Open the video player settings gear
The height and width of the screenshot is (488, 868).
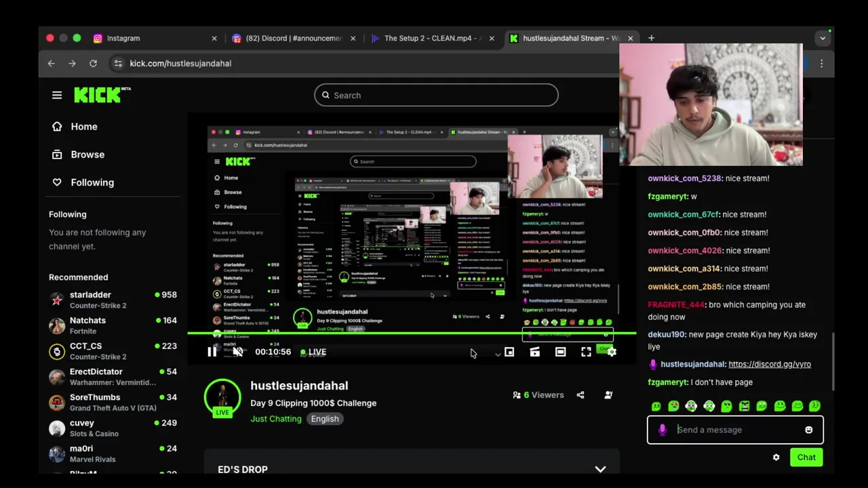612,352
